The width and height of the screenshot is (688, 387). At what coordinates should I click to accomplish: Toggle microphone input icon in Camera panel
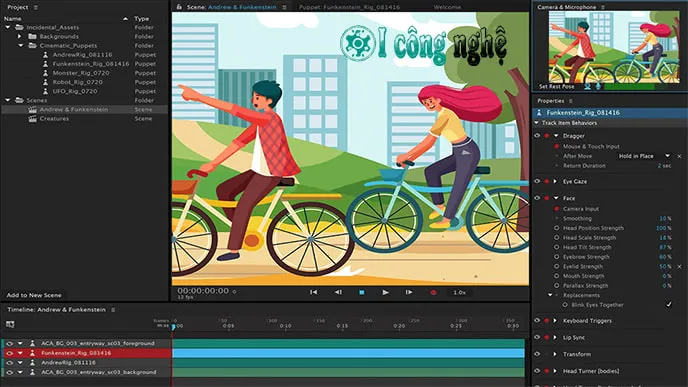coord(597,86)
